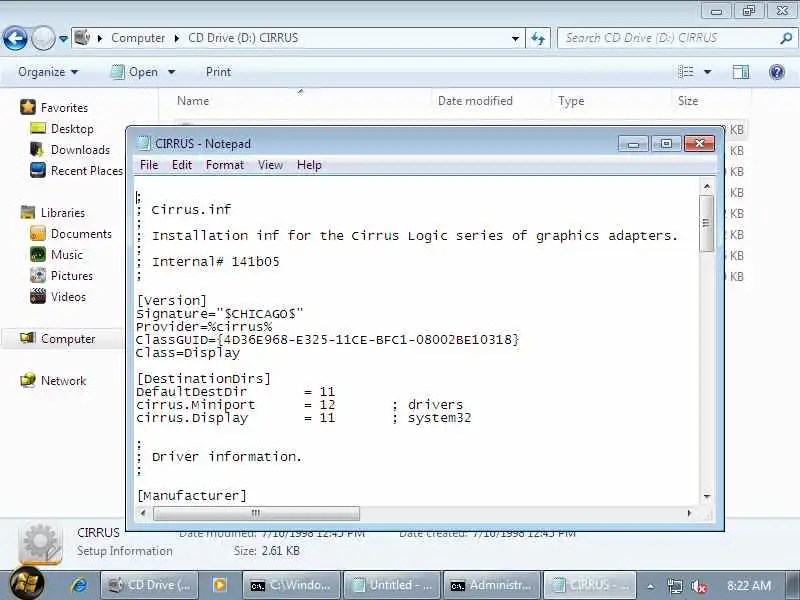This screenshot has width=800, height=600.
Task: Click the [Manufacturer] line in Notepad
Action: pyautogui.click(x=192, y=495)
